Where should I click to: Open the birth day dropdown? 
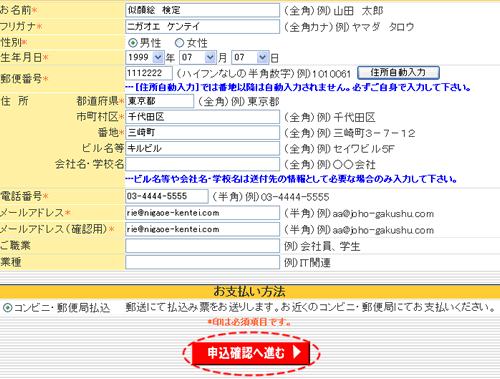point(250,57)
